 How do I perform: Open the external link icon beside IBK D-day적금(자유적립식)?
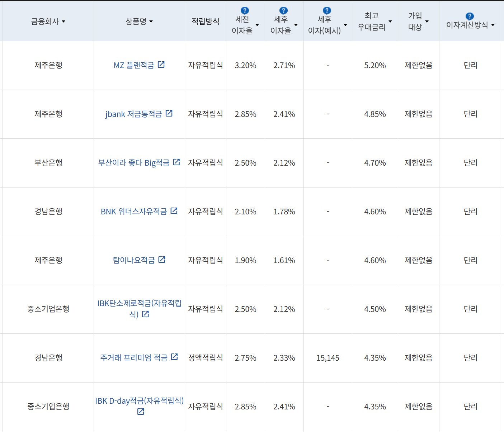(140, 411)
